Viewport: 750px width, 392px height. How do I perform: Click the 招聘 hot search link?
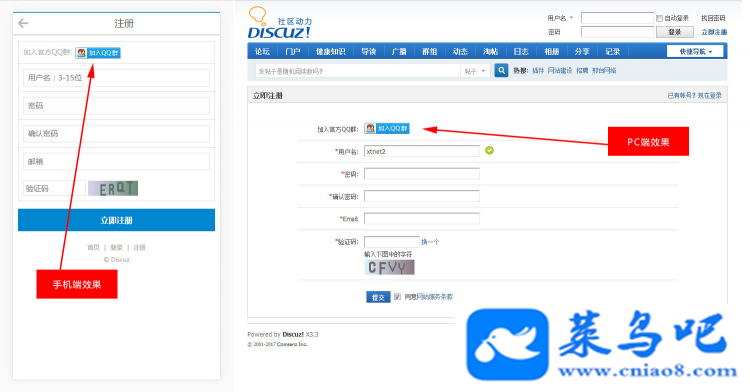click(x=582, y=71)
